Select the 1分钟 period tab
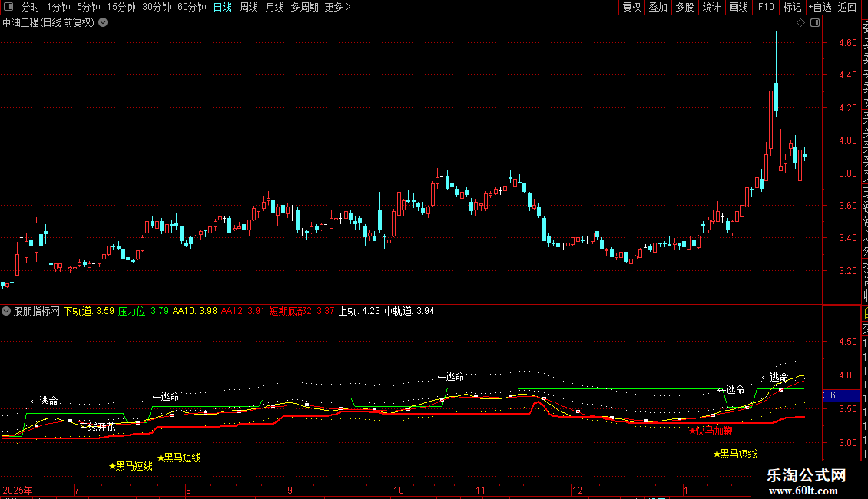This screenshot has height=499, width=868. point(58,7)
